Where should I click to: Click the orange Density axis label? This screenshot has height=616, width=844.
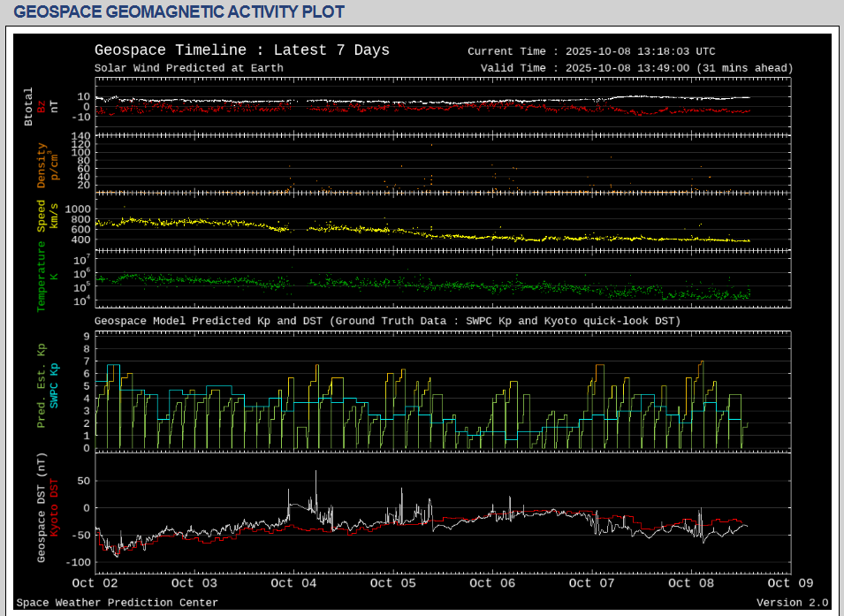click(x=42, y=165)
